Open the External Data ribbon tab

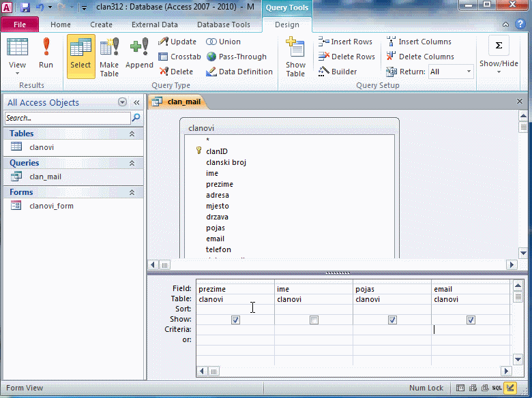coord(155,25)
